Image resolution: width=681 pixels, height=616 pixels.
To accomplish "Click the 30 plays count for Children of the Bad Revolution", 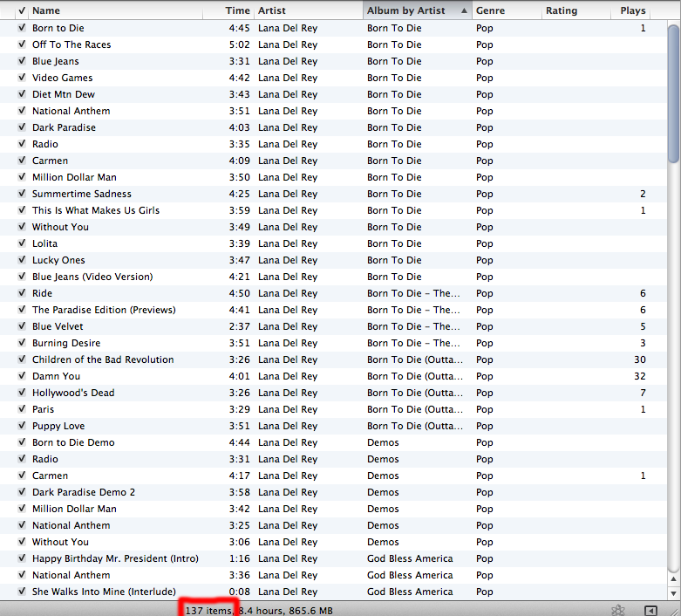I will (640, 359).
